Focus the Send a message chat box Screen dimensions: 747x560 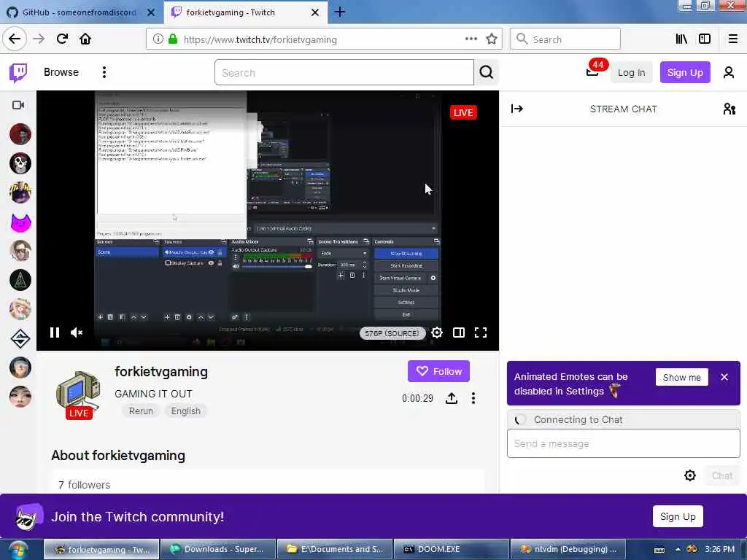pos(623,443)
